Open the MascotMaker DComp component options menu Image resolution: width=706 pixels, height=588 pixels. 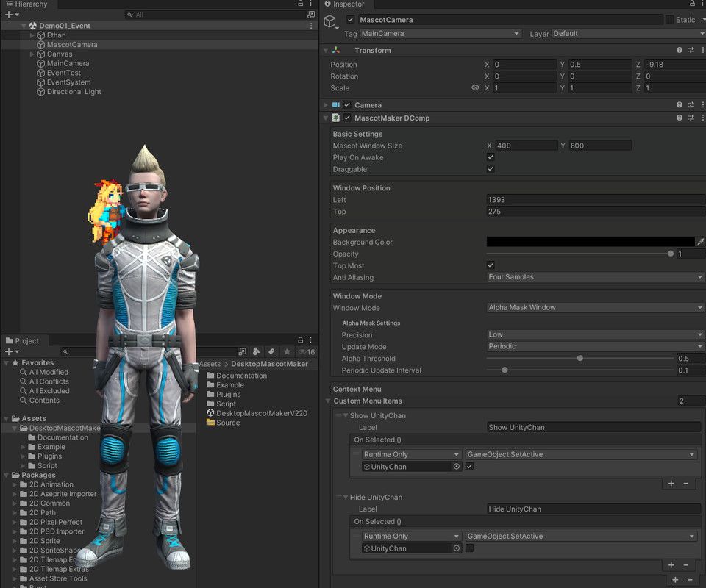[703, 118]
